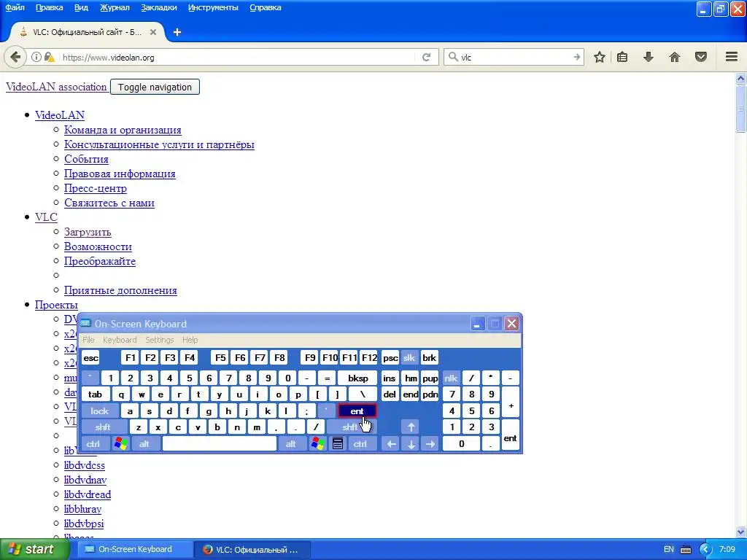Close the VLC official site tab
Image resolution: width=747 pixels, height=560 pixels.
[x=153, y=32]
